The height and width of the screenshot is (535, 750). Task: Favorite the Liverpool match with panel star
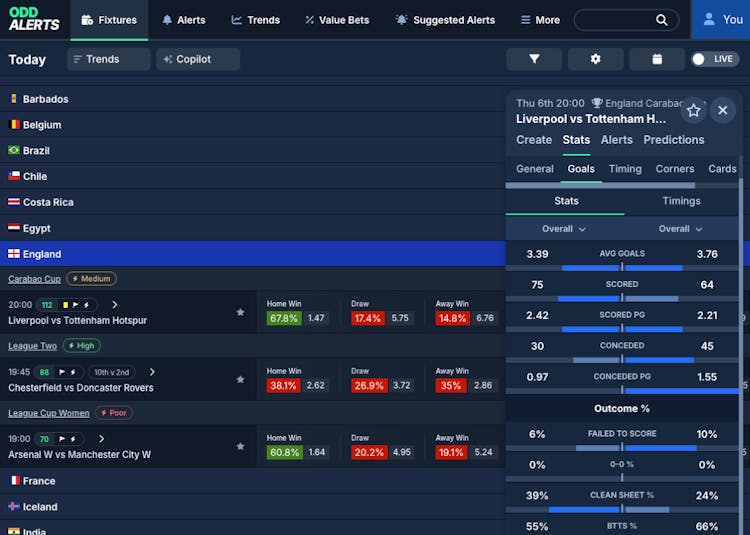coord(694,110)
